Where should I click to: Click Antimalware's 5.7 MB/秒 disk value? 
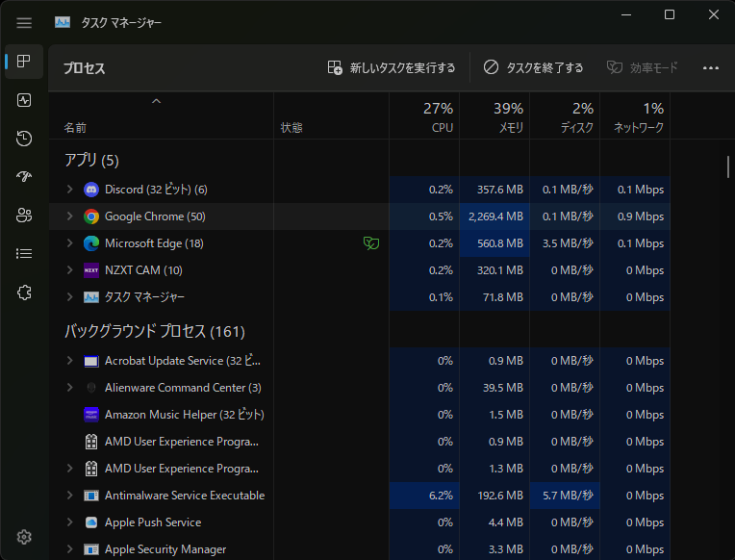(568, 496)
